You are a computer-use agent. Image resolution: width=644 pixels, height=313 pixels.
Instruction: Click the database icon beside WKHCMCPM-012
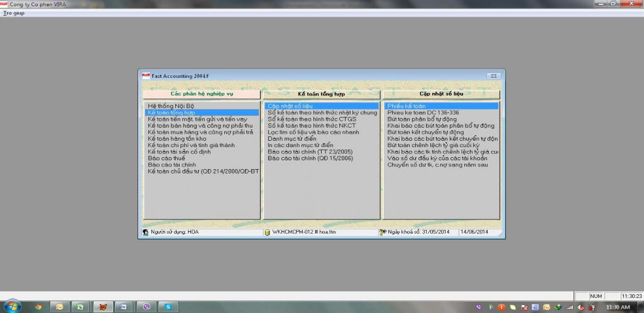[266, 232]
